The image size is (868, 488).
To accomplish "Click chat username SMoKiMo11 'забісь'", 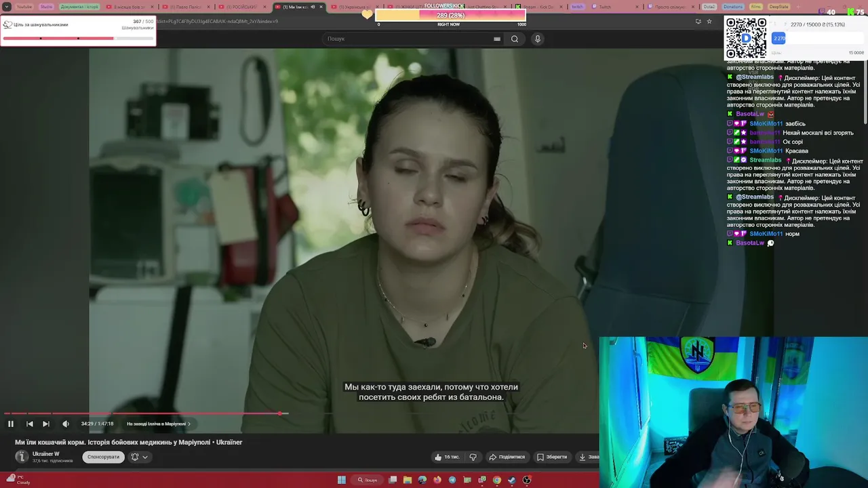I will pyautogui.click(x=766, y=124).
